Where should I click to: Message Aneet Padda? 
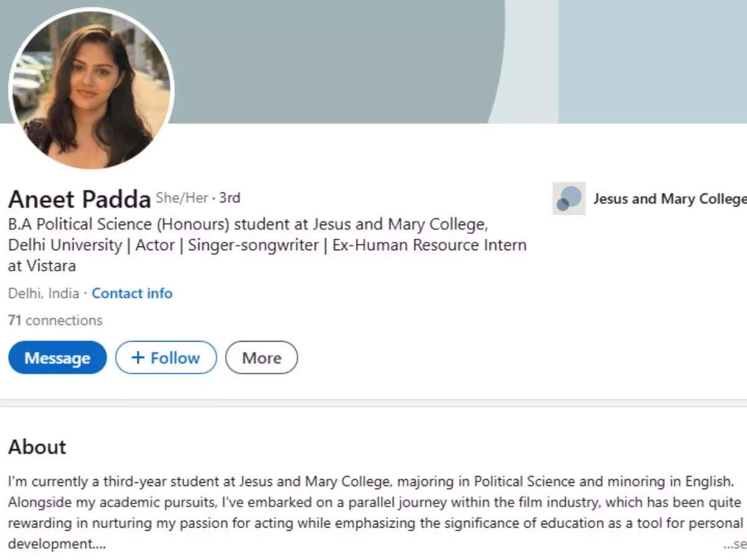57,358
